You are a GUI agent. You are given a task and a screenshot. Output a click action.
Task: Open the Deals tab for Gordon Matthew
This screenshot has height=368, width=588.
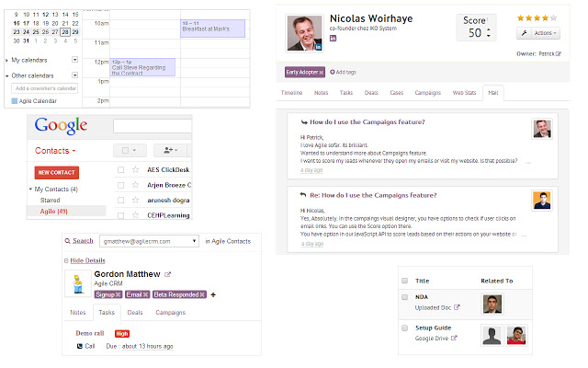click(x=134, y=313)
